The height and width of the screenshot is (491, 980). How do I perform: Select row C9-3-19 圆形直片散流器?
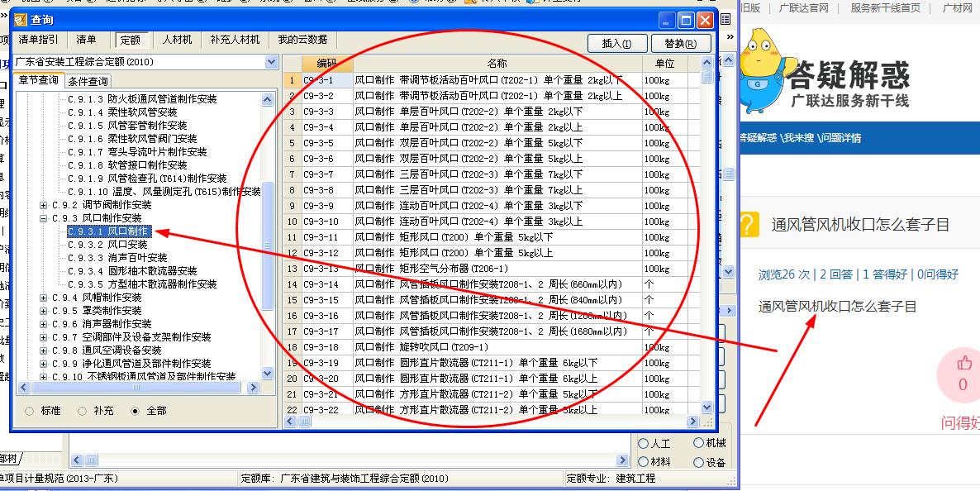pos(492,364)
